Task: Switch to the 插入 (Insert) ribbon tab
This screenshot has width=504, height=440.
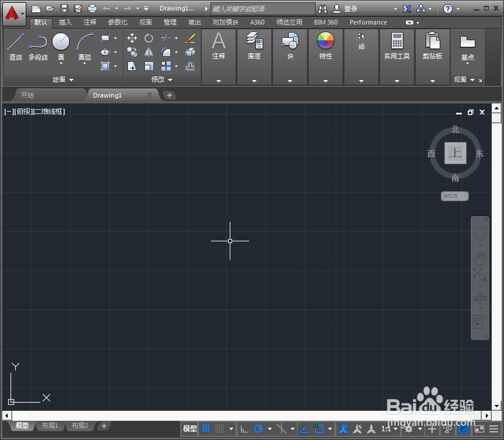Action: tap(65, 22)
